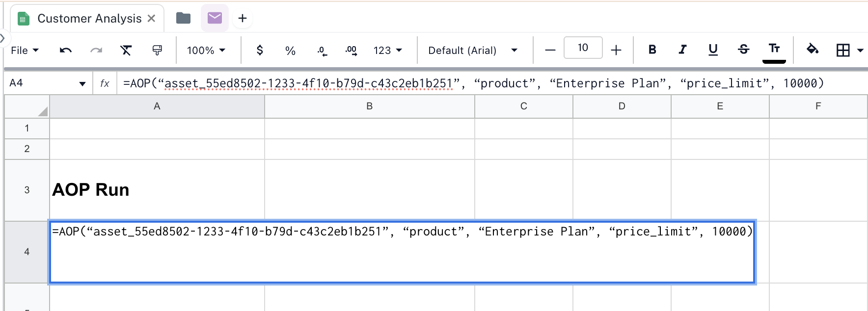Open the fill color paint bucket
The width and height of the screenshot is (868, 311).
pos(813,49)
